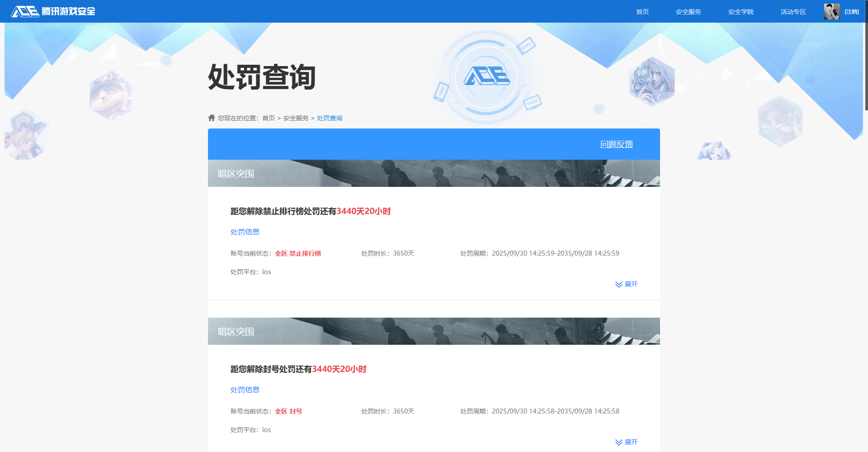Select 首页 in the top navigation
868x452 pixels.
tap(642, 11)
